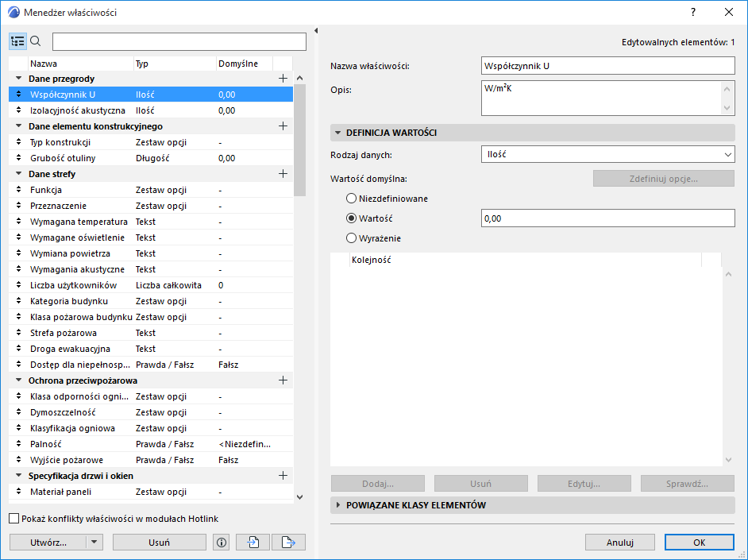Image resolution: width=748 pixels, height=560 pixels.
Task: Click the reorder handle of Grubość otuliny
Action: 18,158
